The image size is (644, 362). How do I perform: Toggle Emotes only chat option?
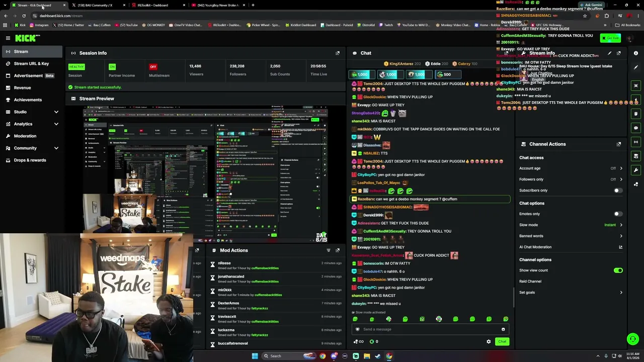(x=618, y=214)
